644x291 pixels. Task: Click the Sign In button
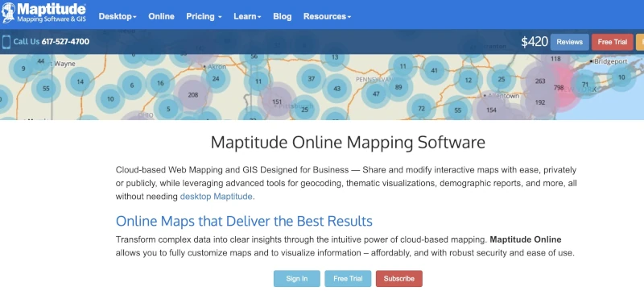297,278
